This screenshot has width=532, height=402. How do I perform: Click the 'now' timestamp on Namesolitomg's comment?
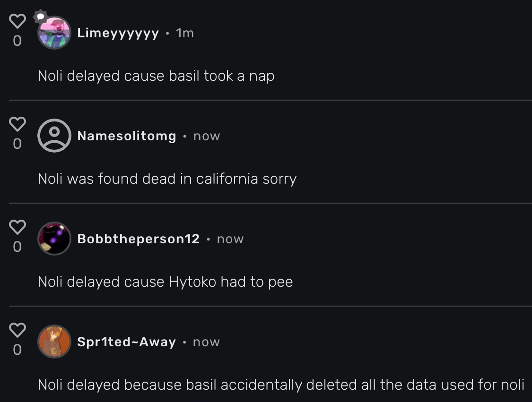(206, 136)
